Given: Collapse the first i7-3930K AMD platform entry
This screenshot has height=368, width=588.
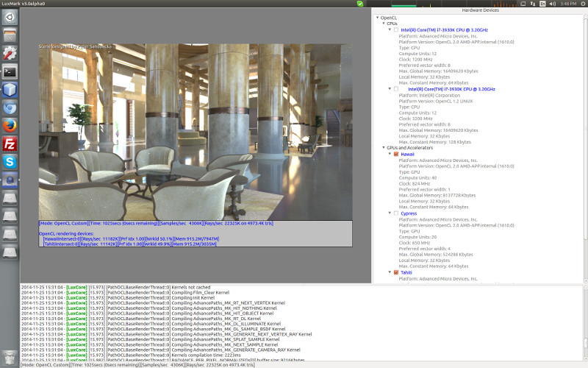Looking at the screenshot, I should (390, 29).
